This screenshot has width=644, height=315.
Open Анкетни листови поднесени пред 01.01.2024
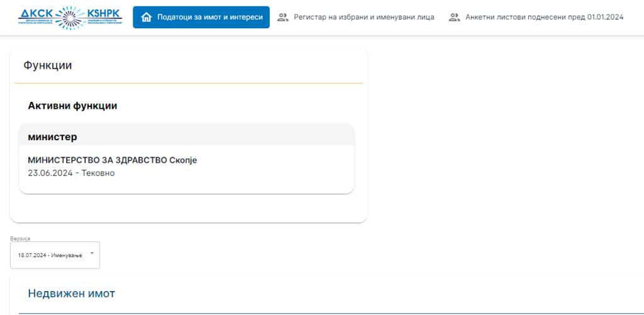(544, 18)
